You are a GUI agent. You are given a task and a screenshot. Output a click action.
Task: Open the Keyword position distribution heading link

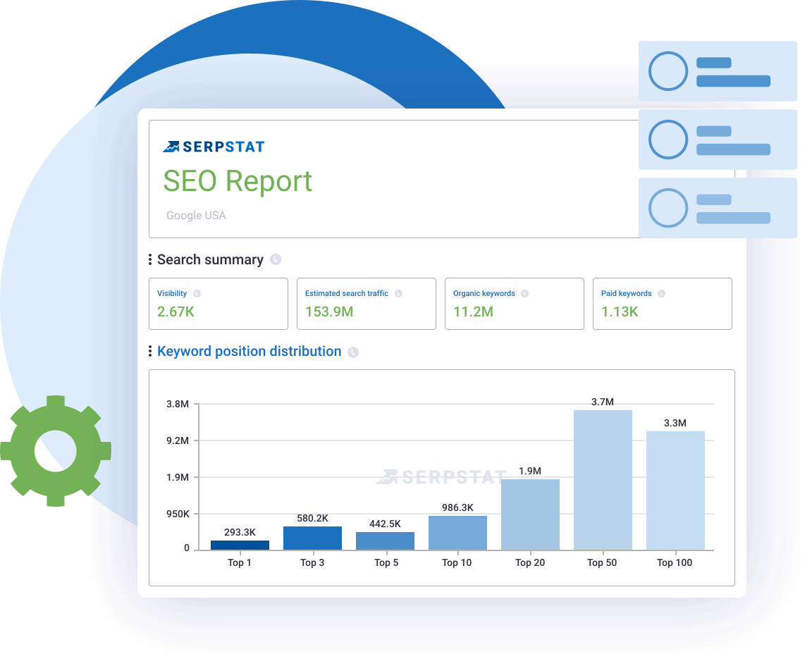click(x=249, y=352)
